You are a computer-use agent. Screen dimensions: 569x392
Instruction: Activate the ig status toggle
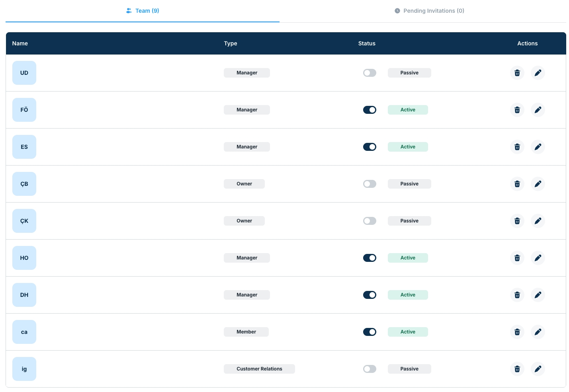[370, 369]
